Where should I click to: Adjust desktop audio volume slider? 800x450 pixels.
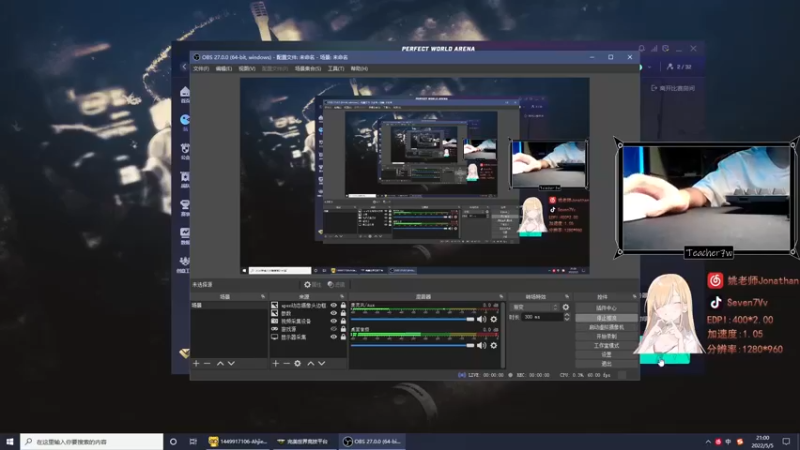(412, 345)
